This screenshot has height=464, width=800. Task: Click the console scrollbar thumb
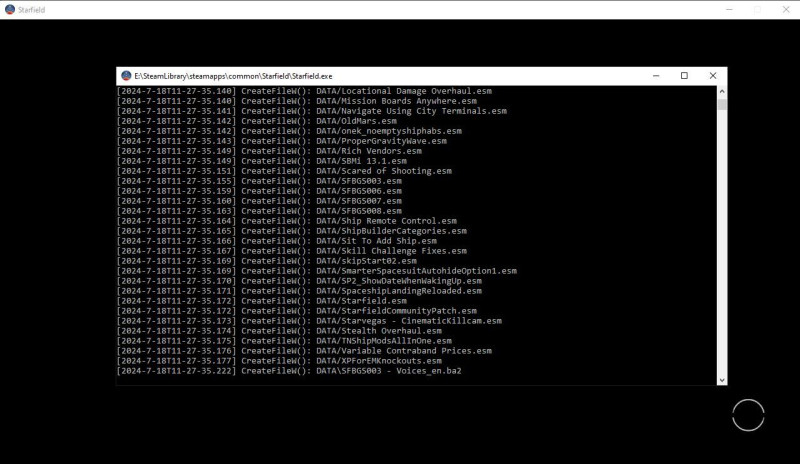[722, 105]
